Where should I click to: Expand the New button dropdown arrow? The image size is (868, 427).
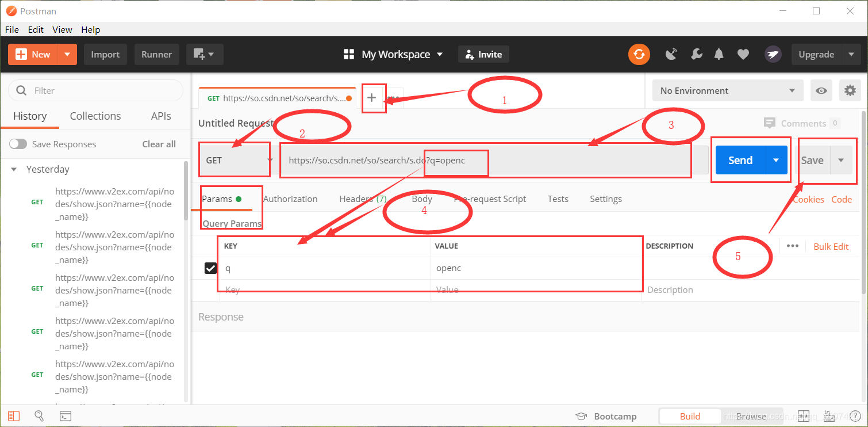pyautogui.click(x=67, y=55)
